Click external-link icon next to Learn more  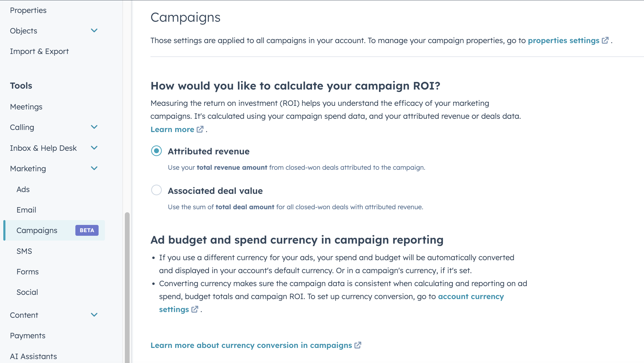pyautogui.click(x=200, y=129)
